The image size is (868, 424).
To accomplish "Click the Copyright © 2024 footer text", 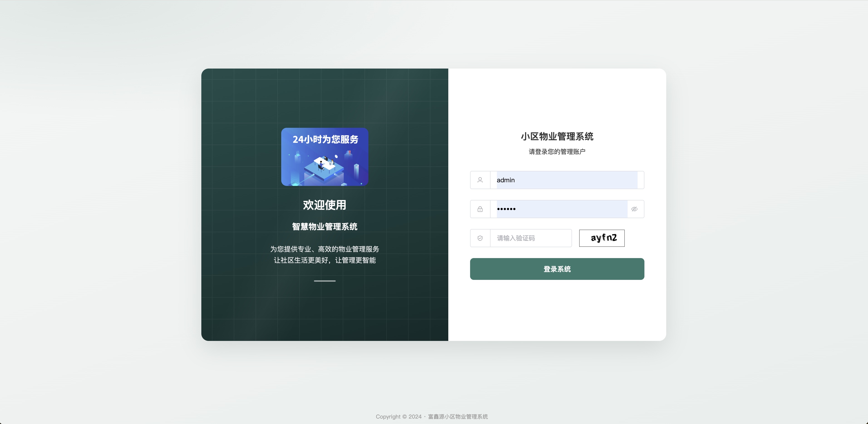I will pos(432,417).
